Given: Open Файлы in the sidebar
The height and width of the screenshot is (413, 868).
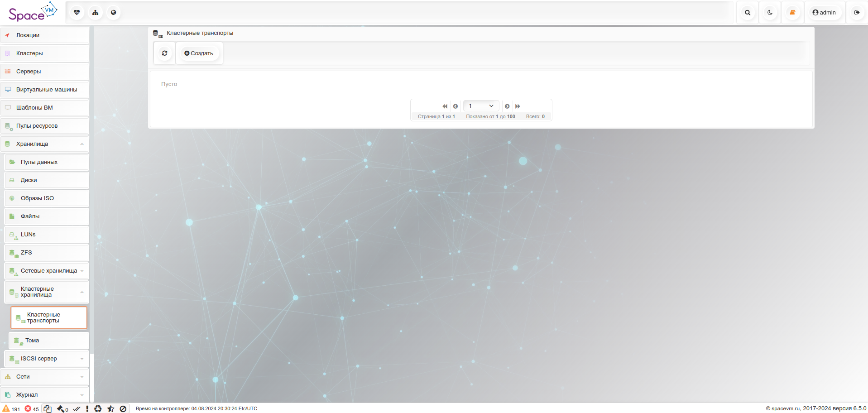Looking at the screenshot, I should (47, 216).
